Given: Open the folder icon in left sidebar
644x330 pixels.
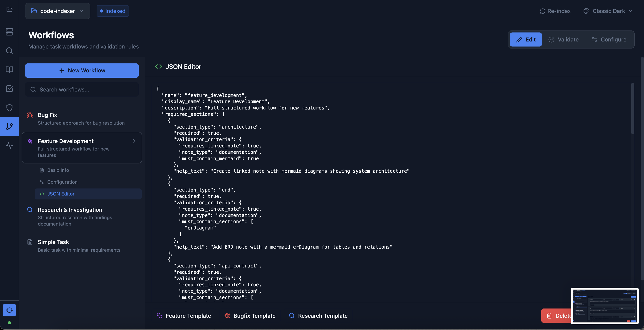Looking at the screenshot, I should 9,9.
